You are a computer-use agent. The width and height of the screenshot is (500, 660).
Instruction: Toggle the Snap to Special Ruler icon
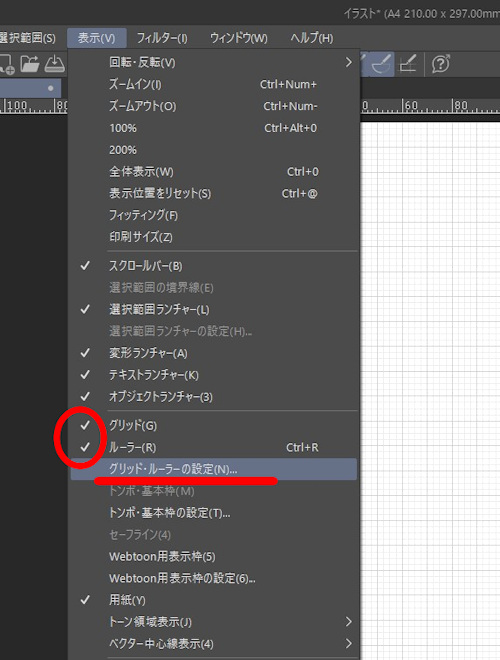pos(382,64)
